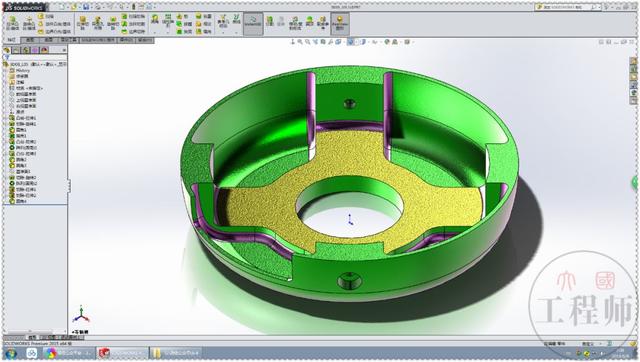Choose the Lofted Boss/Base command
This screenshot has width=640, height=362.
[x=54, y=24]
